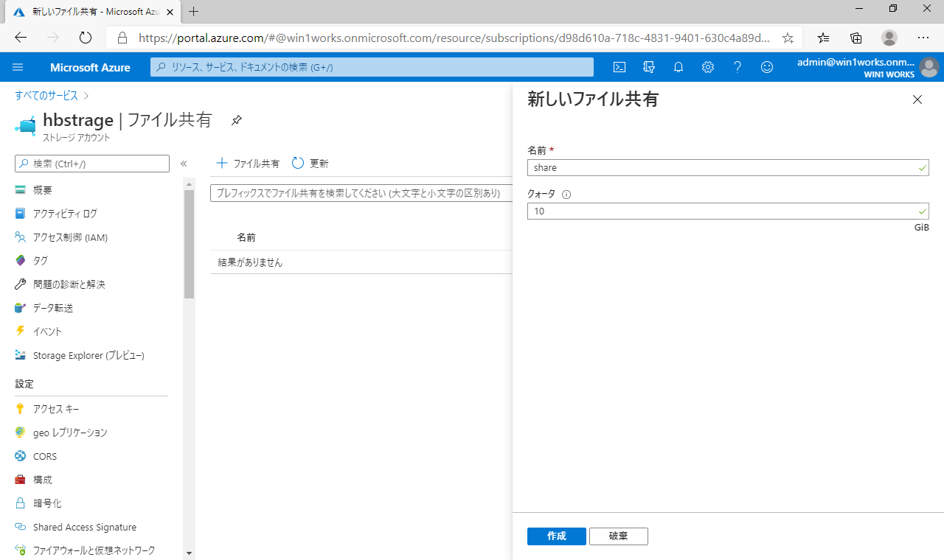The image size is (944, 560).
Task: Select the 新しいファイル共有 browser tab
Action: click(x=94, y=12)
